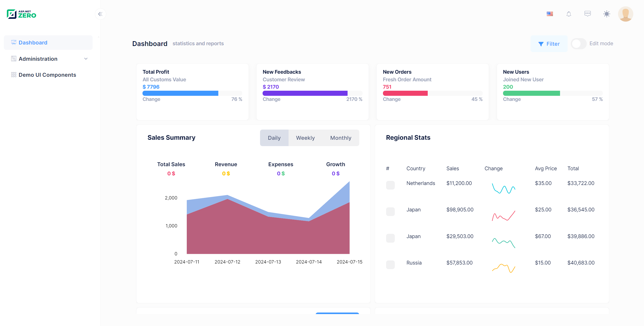Click the New Orders red progress bar
644x326 pixels.
pyautogui.click(x=405, y=93)
